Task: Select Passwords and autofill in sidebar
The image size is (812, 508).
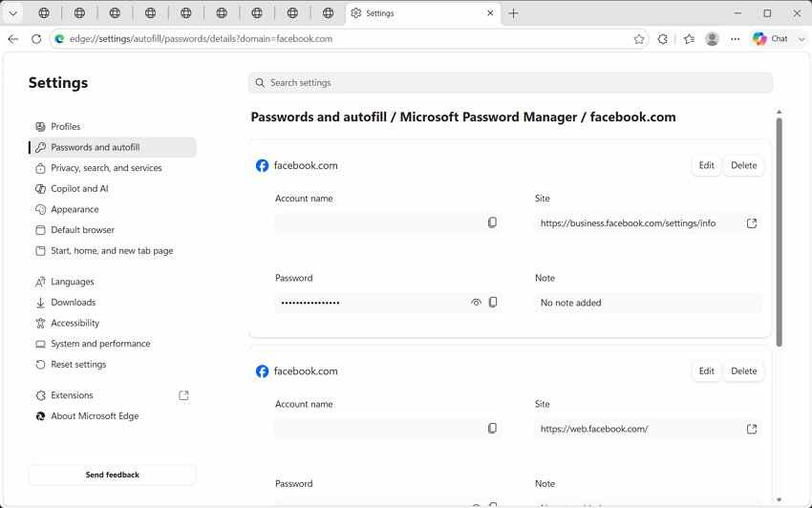Action: (x=113, y=147)
